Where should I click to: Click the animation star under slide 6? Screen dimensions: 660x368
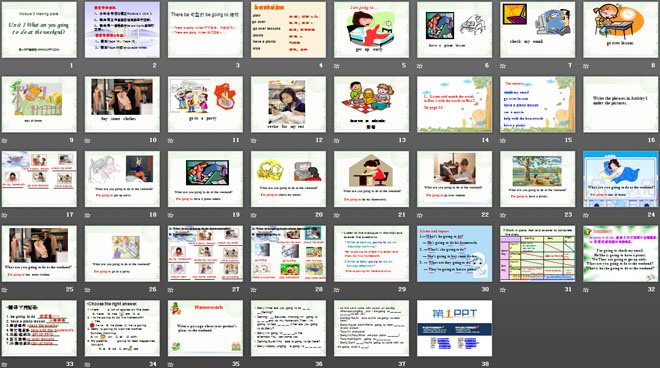(x=420, y=66)
